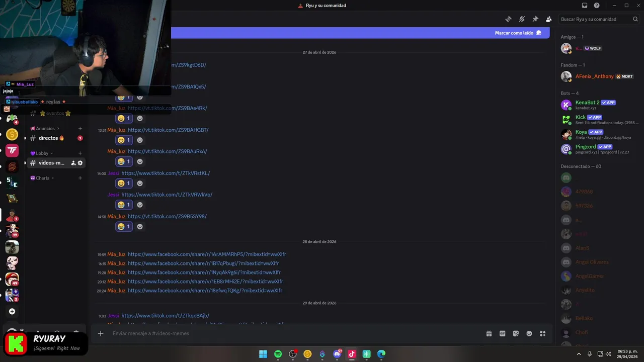Click 'Marcar como leído' button
The width and height of the screenshot is (644, 362).
pyautogui.click(x=518, y=33)
